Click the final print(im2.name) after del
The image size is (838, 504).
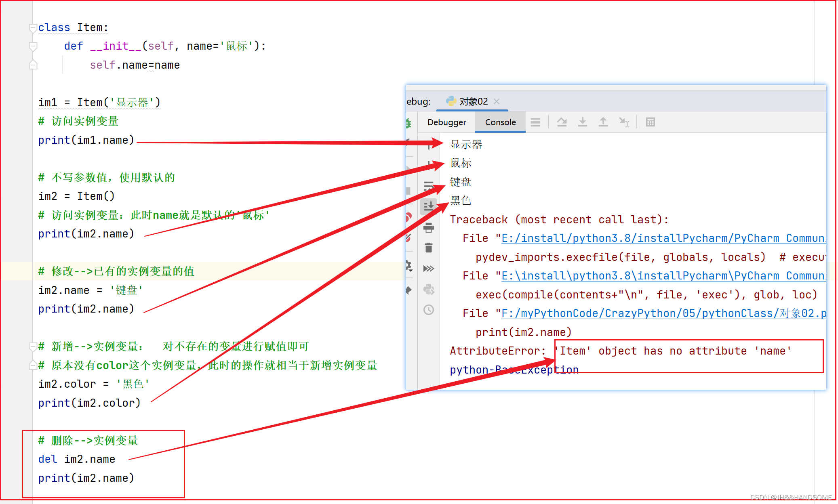86,478
